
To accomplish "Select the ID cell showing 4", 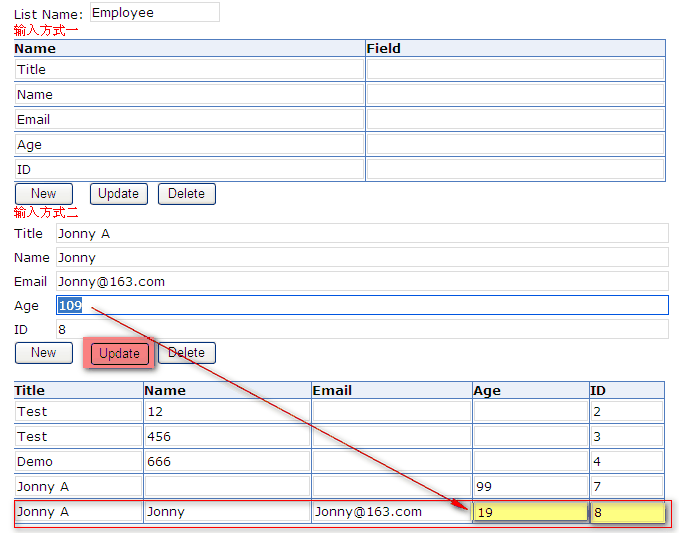I will [627, 462].
